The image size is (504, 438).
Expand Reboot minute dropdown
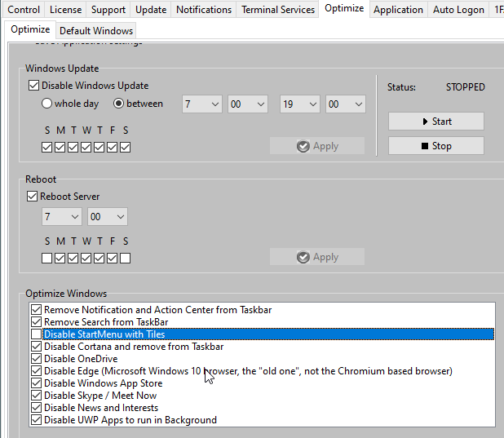pyautogui.click(x=108, y=217)
